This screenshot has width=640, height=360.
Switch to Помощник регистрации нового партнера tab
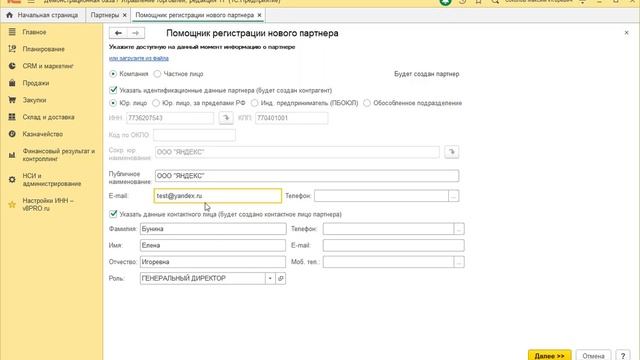pos(195,15)
